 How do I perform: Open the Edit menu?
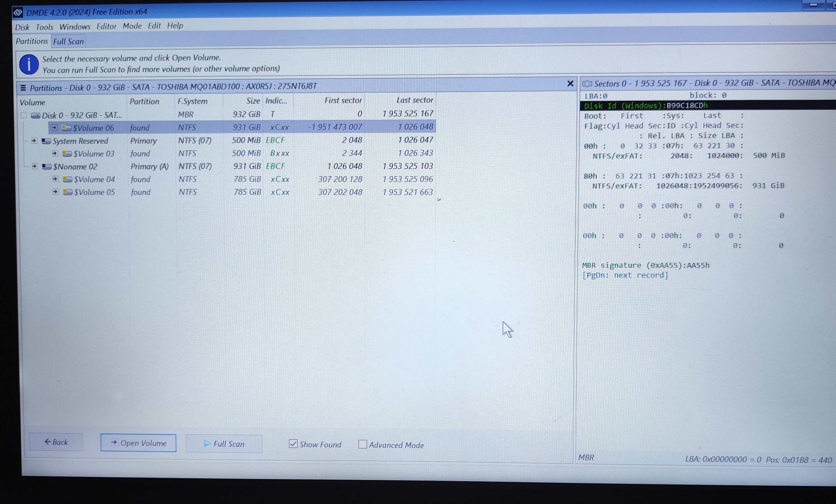tap(154, 26)
